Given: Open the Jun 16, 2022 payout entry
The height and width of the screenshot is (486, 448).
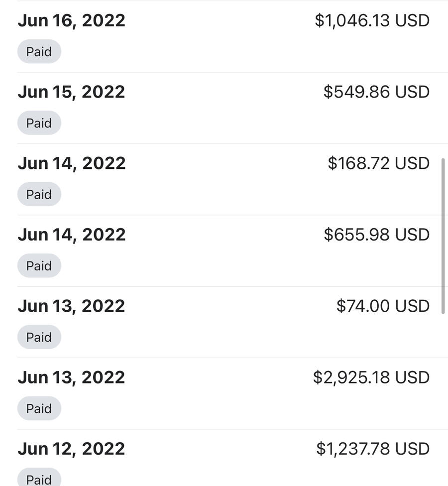Looking at the screenshot, I should click(71, 21).
